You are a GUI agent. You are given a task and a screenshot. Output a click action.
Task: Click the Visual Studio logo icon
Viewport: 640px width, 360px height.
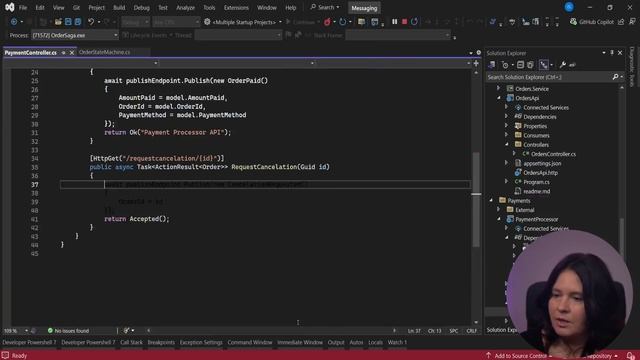coord(10,7)
